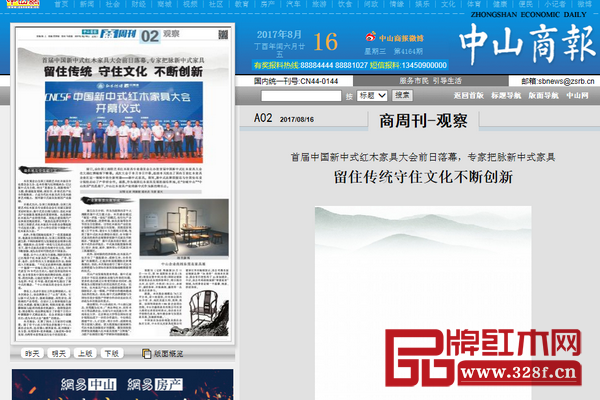The image size is (600, 400).
Task: Click the 留住传统 守住文化 headline on the page preview
Action: click(x=123, y=72)
